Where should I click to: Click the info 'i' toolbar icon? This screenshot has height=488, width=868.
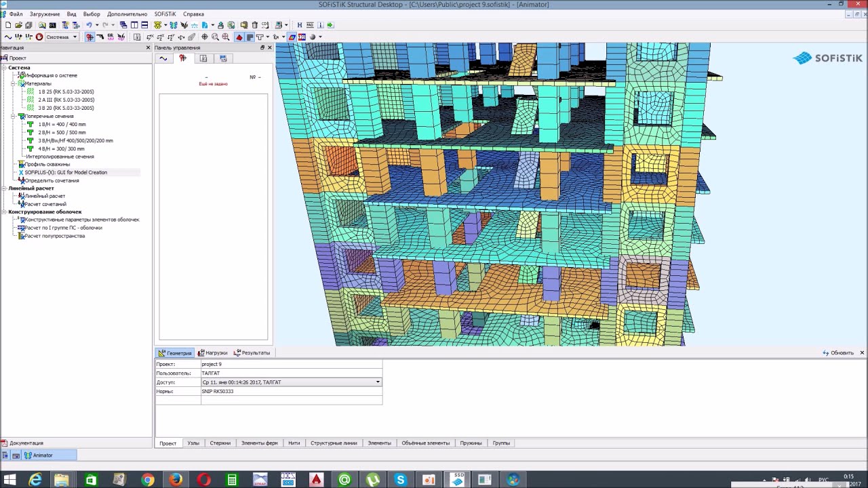(x=321, y=25)
